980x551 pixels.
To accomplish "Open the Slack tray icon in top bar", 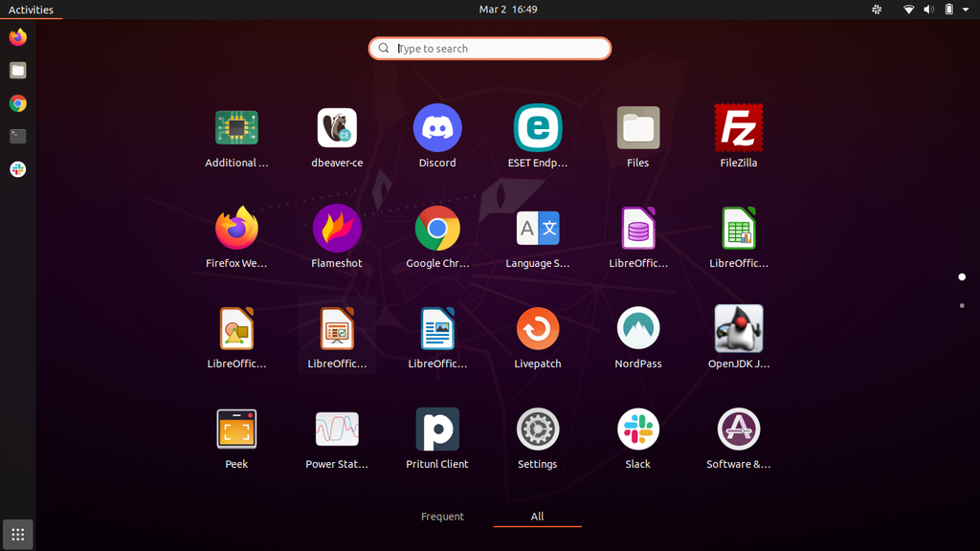I will [877, 9].
